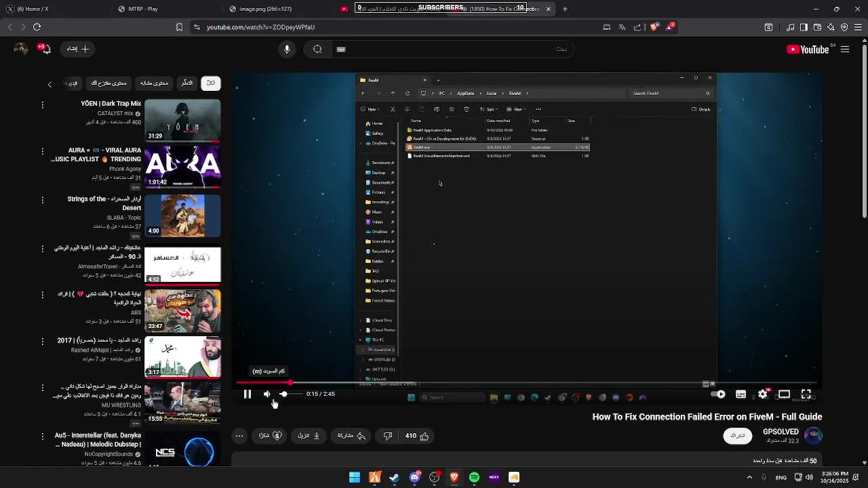
Task: Open the AURA viral playlist thumbnail
Action: click(182, 166)
